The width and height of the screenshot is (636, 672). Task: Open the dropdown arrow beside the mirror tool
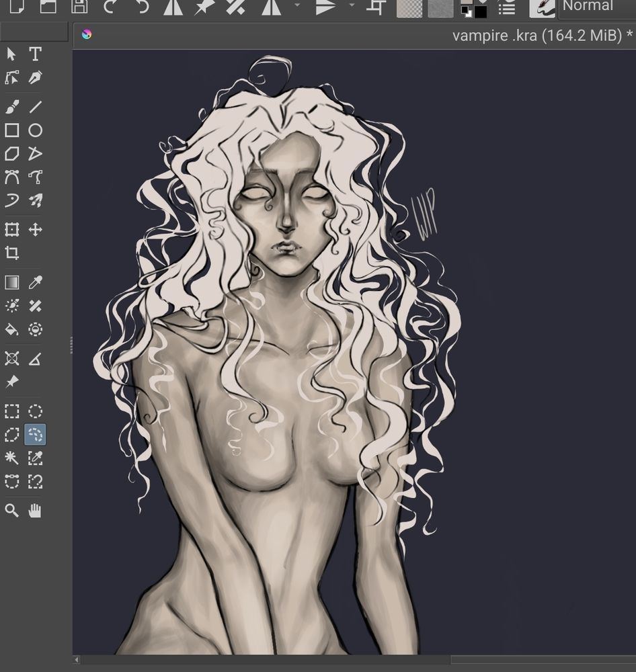[296, 7]
